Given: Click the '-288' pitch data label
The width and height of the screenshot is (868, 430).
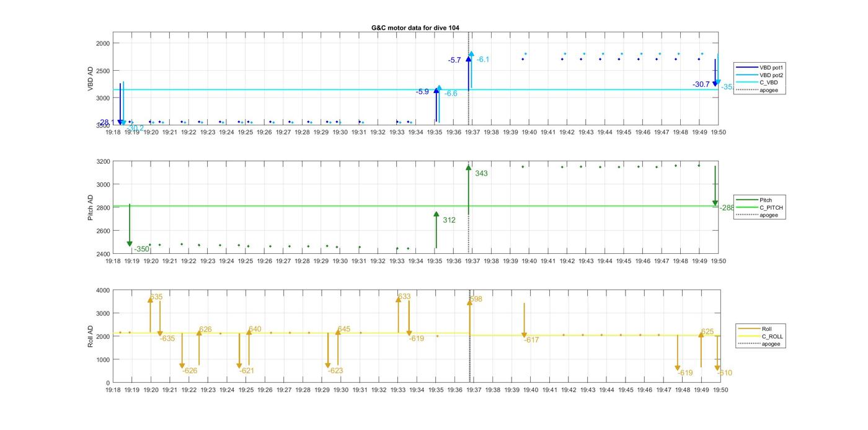Looking at the screenshot, I should click(x=727, y=208).
